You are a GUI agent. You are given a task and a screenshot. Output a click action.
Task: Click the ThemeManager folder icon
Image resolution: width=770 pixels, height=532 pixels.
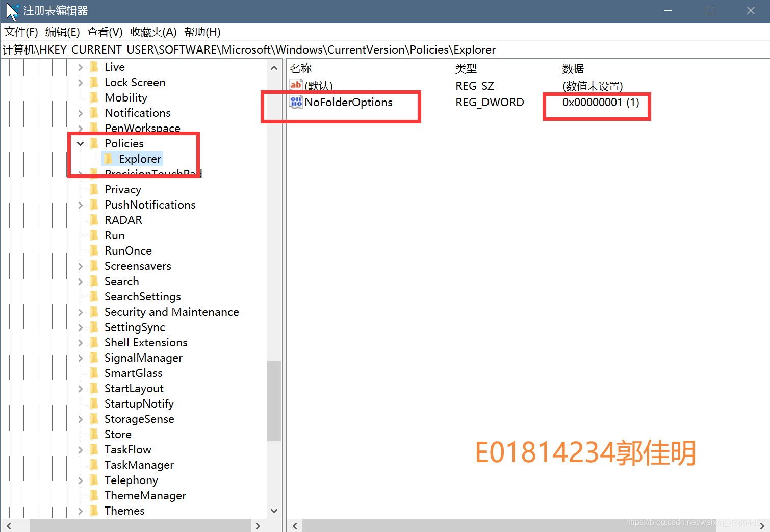point(94,495)
